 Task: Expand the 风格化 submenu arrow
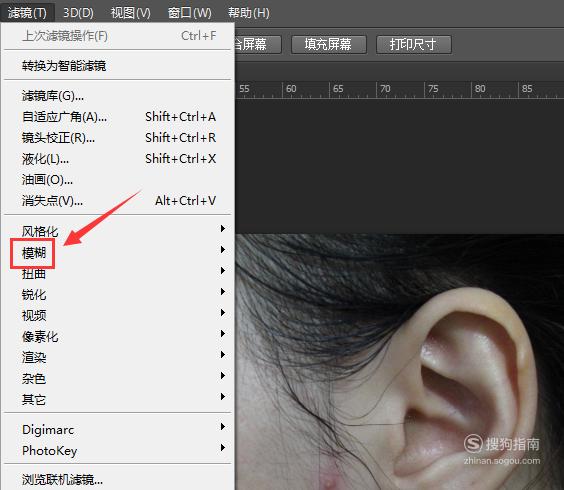pos(223,228)
